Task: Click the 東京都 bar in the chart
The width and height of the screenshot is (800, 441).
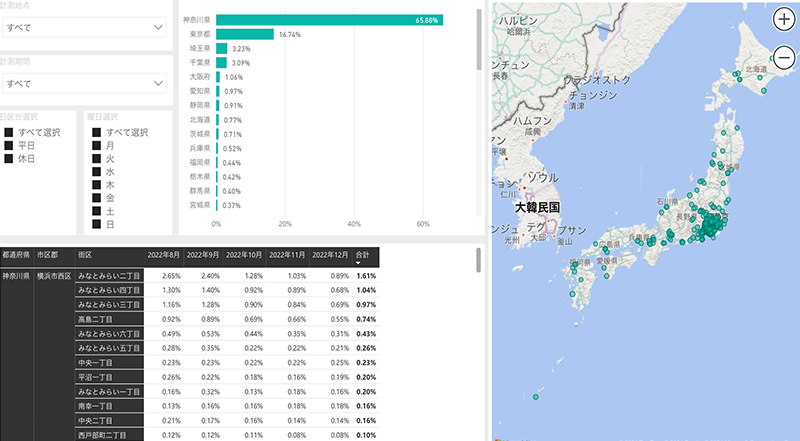Action: point(245,34)
